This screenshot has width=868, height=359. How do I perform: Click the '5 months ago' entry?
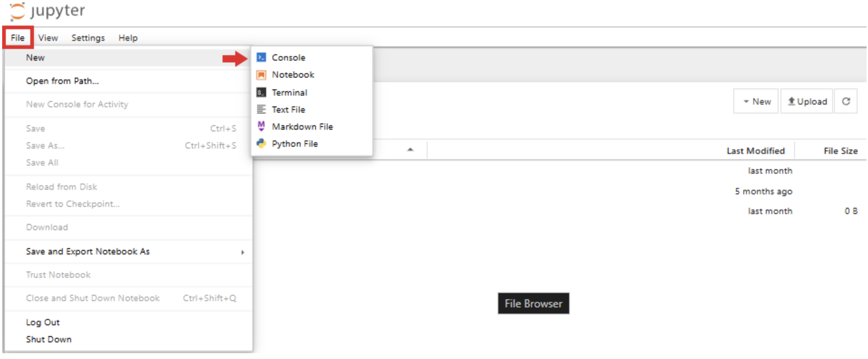(763, 191)
